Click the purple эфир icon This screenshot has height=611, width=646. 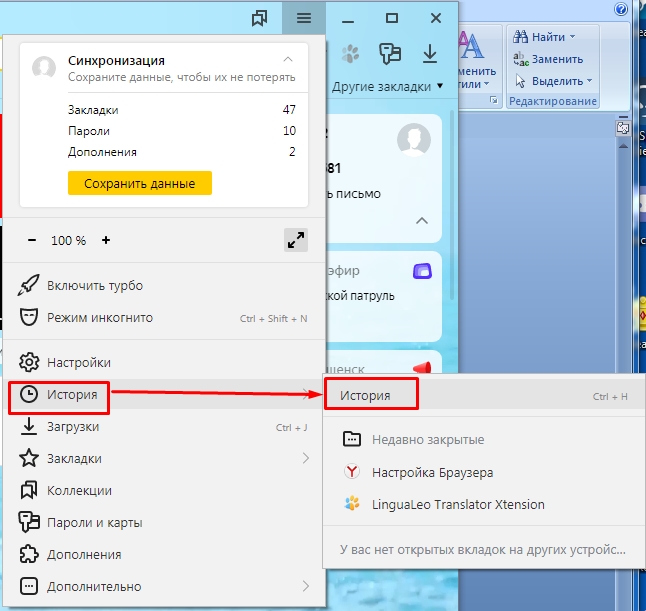point(422,272)
